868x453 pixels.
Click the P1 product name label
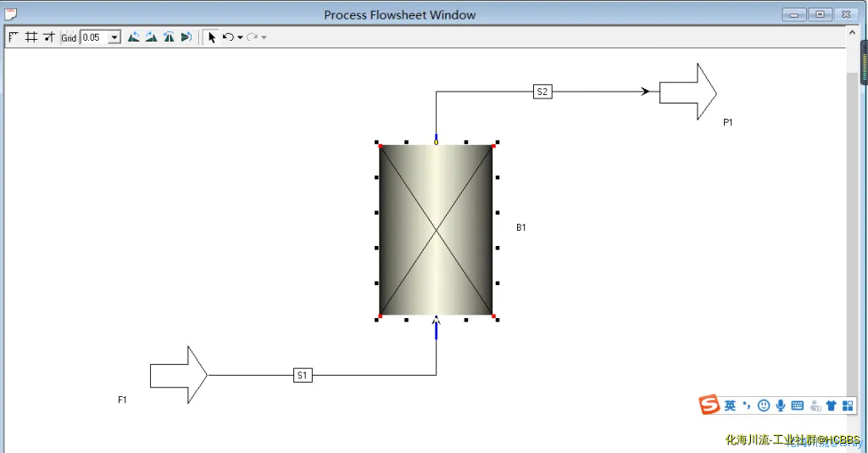[x=728, y=122]
